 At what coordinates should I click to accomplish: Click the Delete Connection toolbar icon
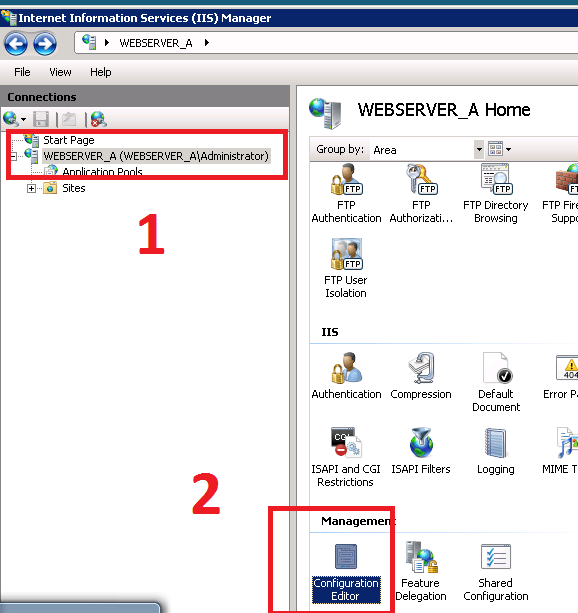[98, 119]
